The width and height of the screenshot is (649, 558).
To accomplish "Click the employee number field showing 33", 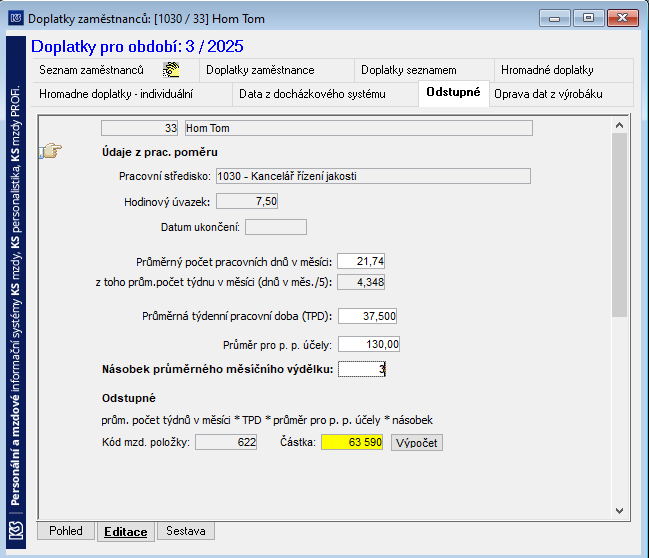I will [x=139, y=128].
